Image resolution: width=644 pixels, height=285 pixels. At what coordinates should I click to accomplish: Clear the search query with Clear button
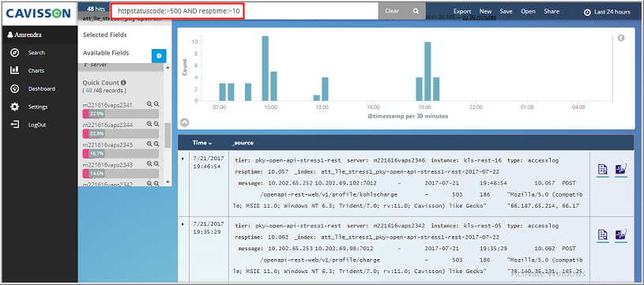[392, 11]
